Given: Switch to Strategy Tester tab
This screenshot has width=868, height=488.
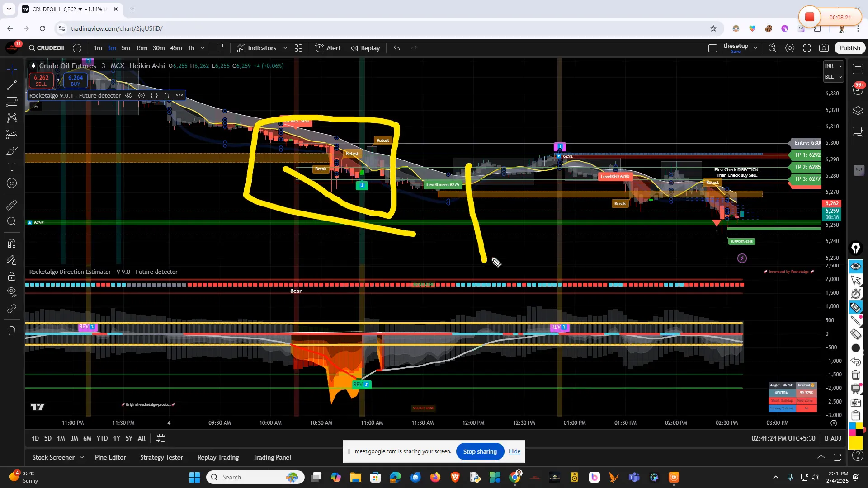Looking at the screenshot, I should [161, 457].
